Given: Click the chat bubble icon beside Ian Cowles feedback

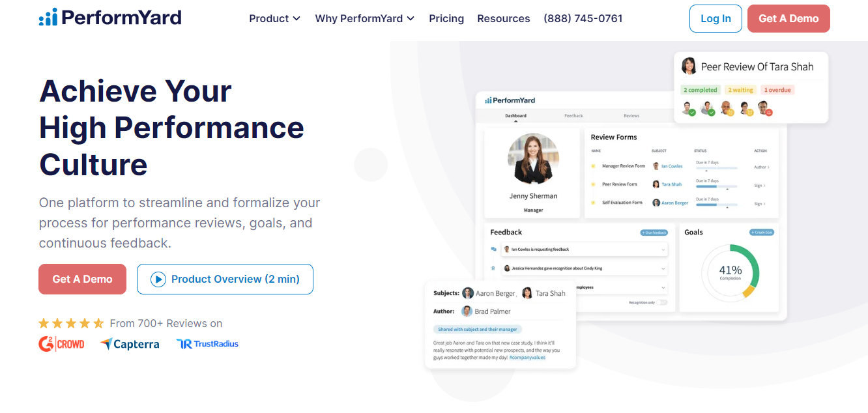Looking at the screenshot, I should (x=495, y=249).
